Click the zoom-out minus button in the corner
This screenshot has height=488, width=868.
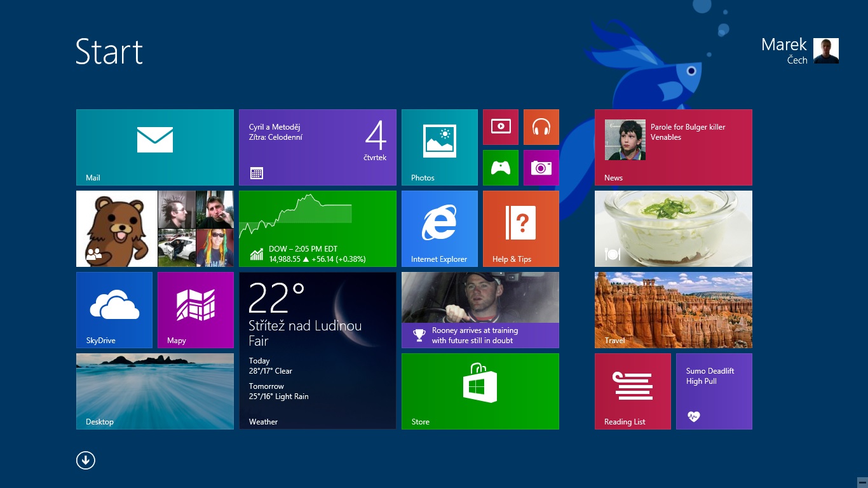(x=862, y=482)
